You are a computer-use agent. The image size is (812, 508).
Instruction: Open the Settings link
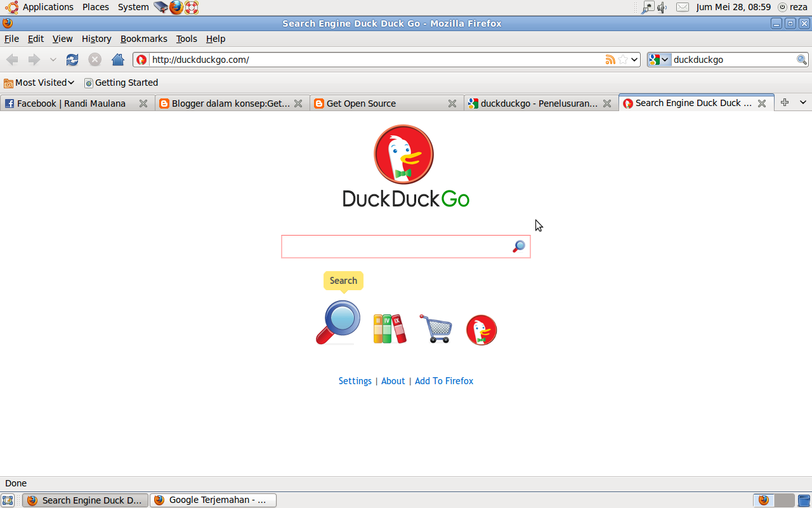[x=355, y=381]
